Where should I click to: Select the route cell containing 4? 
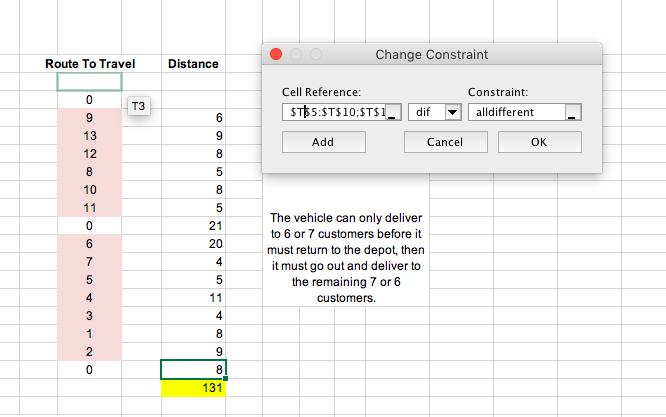[90, 298]
